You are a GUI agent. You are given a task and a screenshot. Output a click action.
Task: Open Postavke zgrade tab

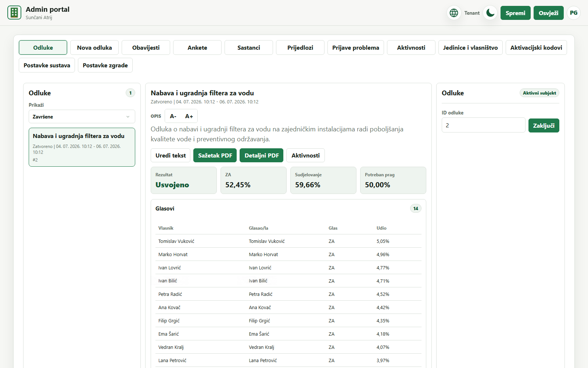105,65
